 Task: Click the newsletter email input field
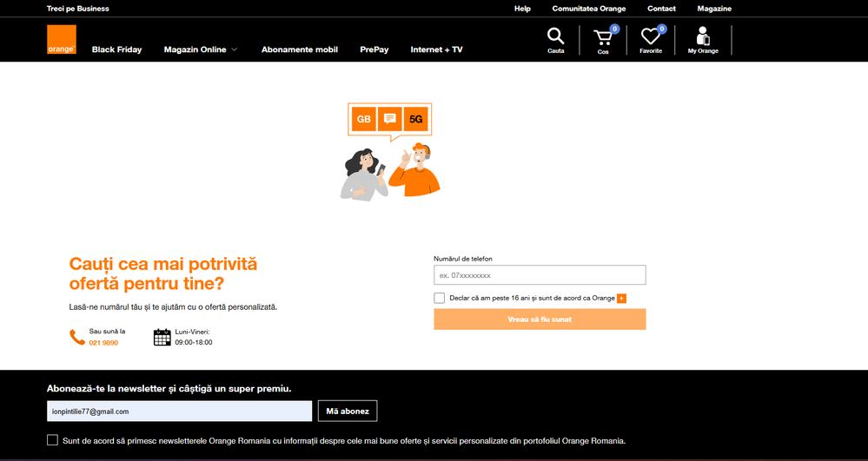(179, 412)
